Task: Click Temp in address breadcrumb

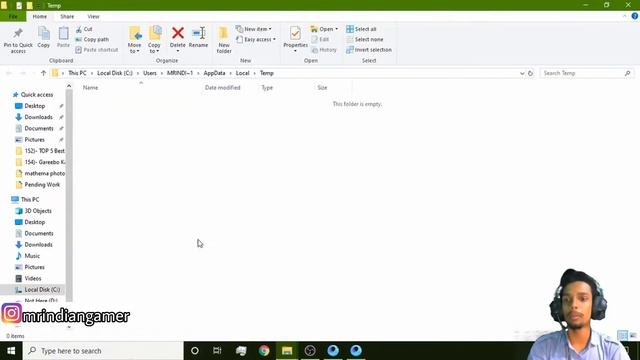Action: (267, 73)
